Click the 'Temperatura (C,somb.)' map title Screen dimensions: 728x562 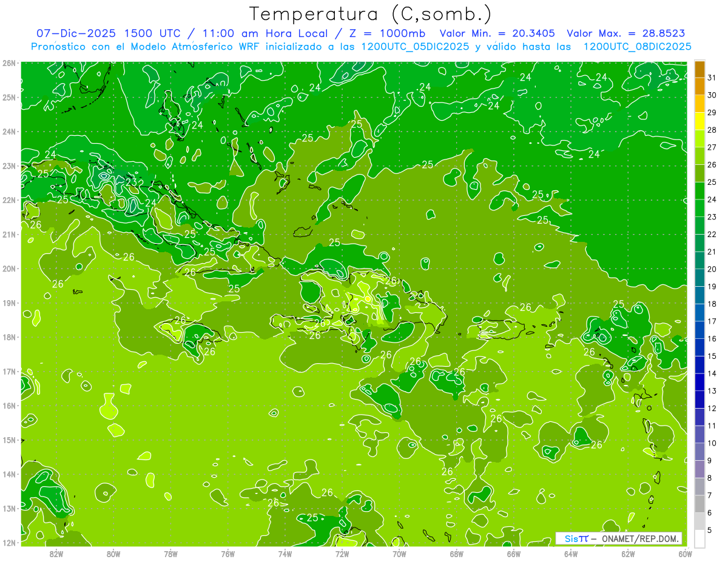pyautogui.click(x=371, y=14)
